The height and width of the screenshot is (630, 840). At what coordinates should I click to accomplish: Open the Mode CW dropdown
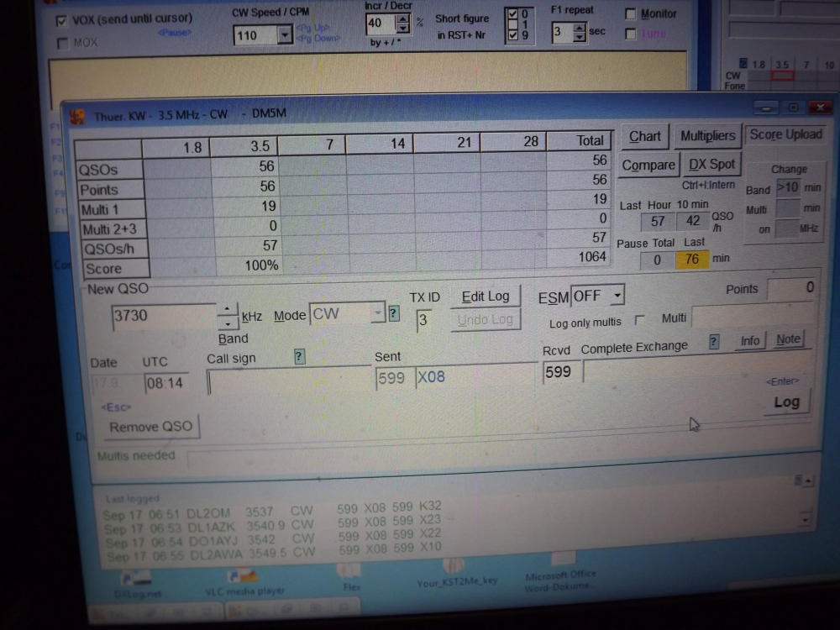[x=378, y=313]
